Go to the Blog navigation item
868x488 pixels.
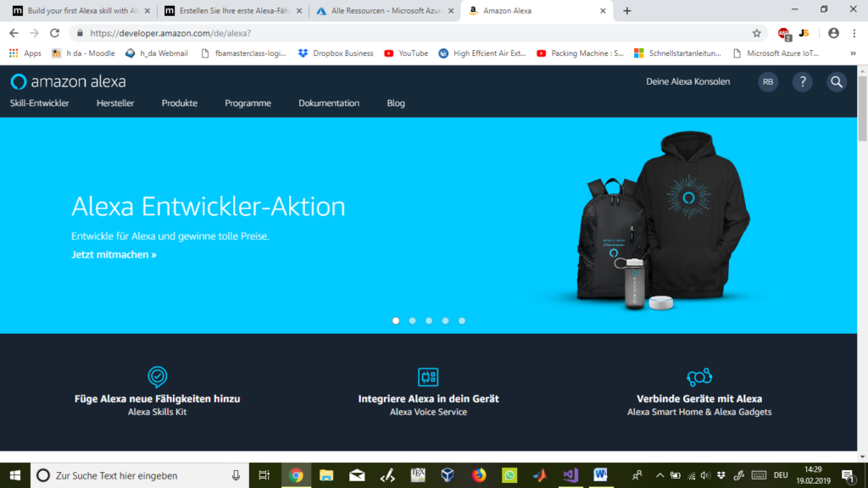pos(396,103)
